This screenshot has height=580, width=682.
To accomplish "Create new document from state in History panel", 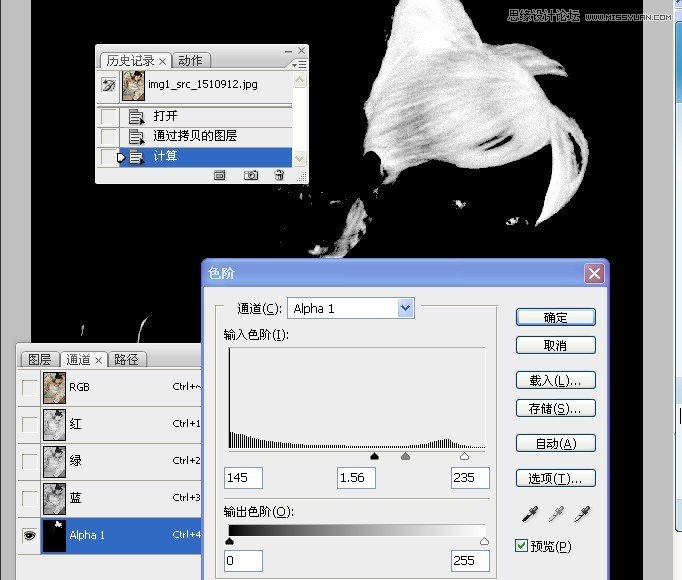I will pyautogui.click(x=220, y=175).
